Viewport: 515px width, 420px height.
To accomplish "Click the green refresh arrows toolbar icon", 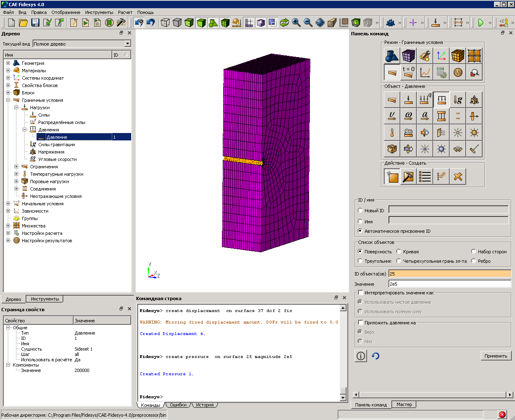I will pyautogui.click(x=284, y=23).
